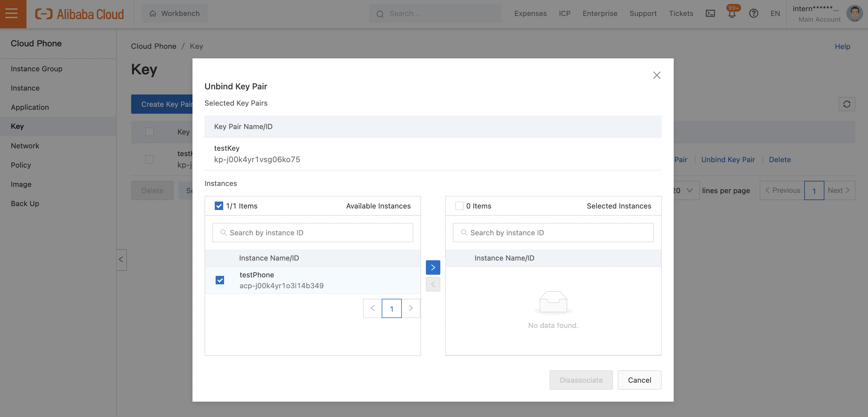Click the move-left transfer arrow

[433, 285]
